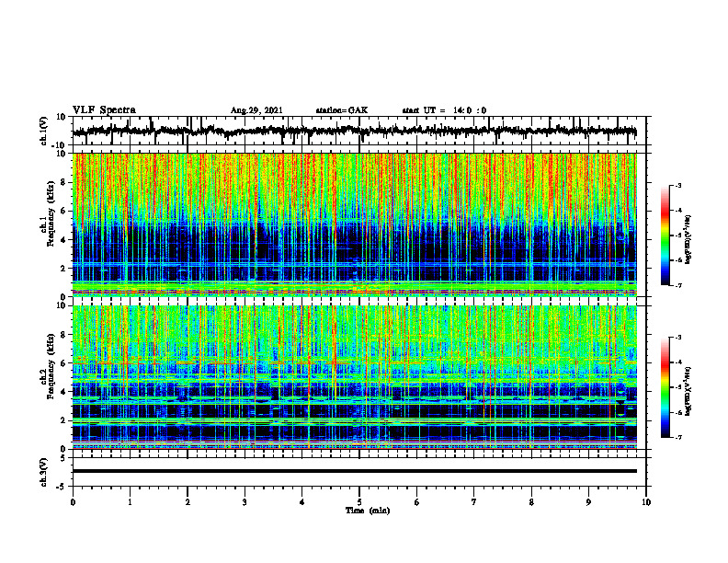Click the "VLF Spectra" plot title
728x563 pixels.
[104, 110]
